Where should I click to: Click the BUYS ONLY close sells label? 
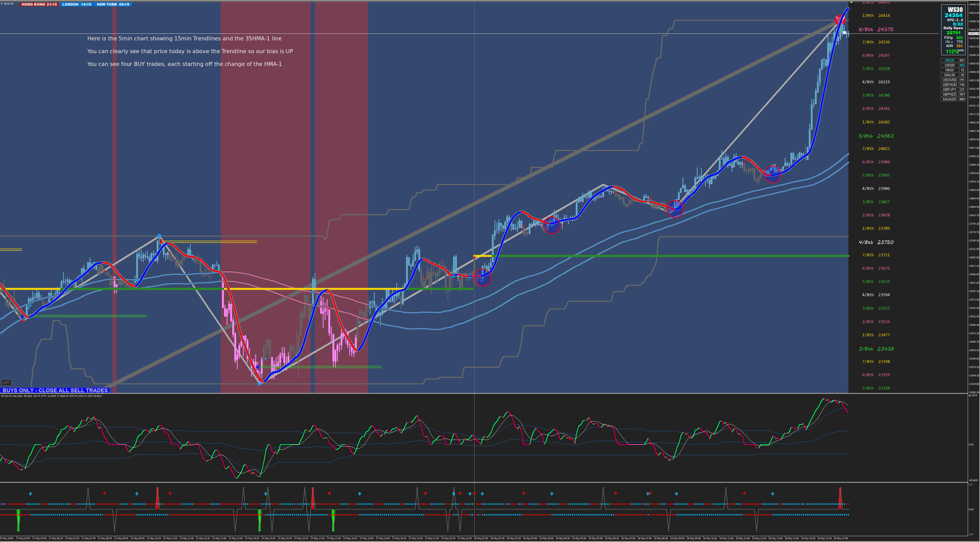click(55, 390)
